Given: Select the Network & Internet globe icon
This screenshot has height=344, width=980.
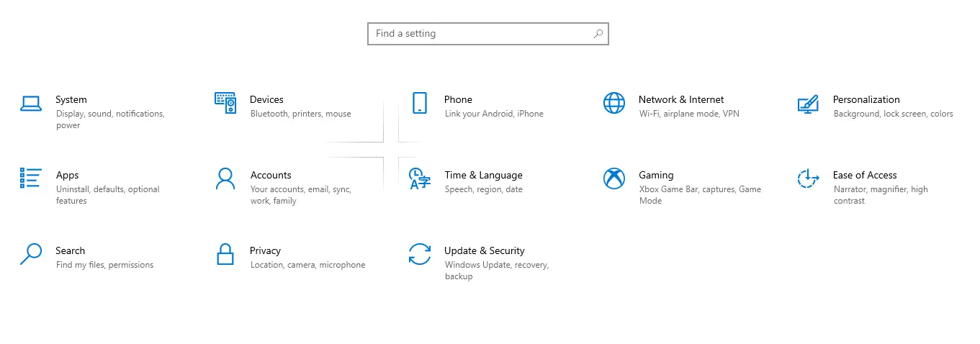Looking at the screenshot, I should (x=614, y=103).
